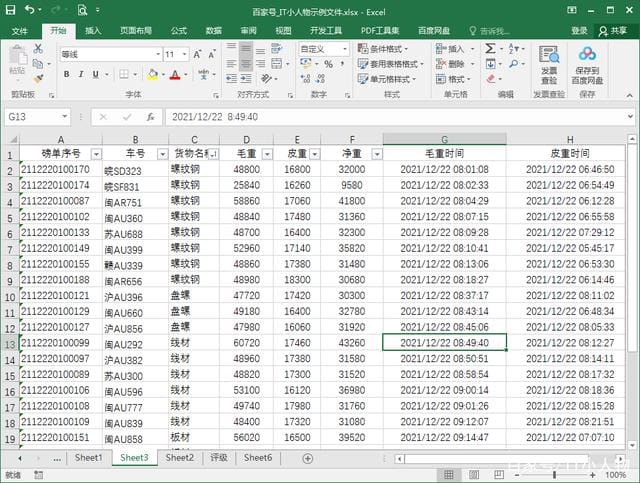This screenshot has height=483, width=640.
Task: Open the font size dropdown
Action: [184, 54]
